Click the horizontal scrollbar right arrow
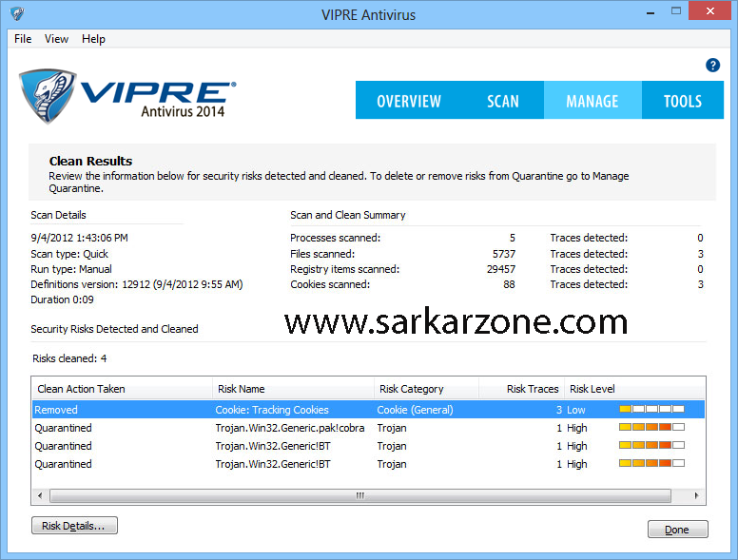This screenshot has height=560, width=738. click(x=696, y=495)
